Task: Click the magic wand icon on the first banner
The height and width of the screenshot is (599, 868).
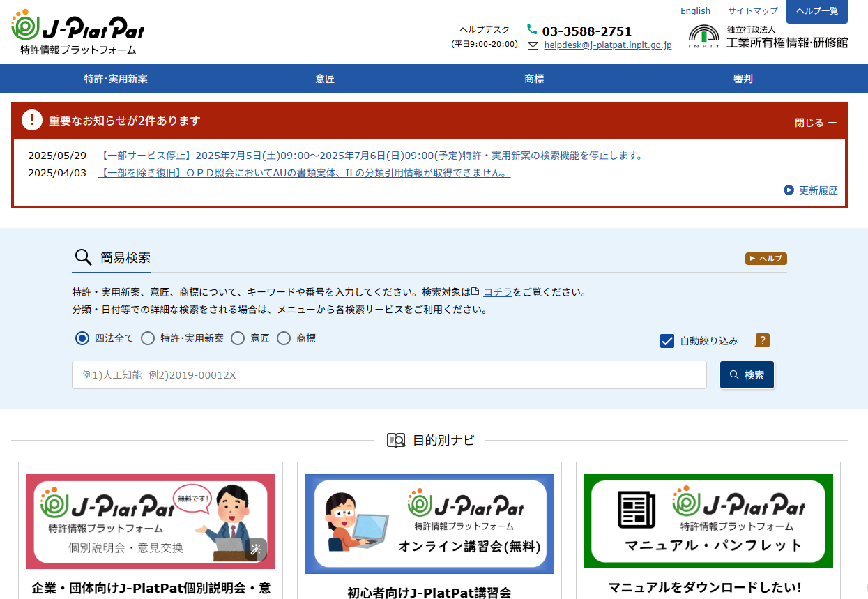Action: click(256, 549)
